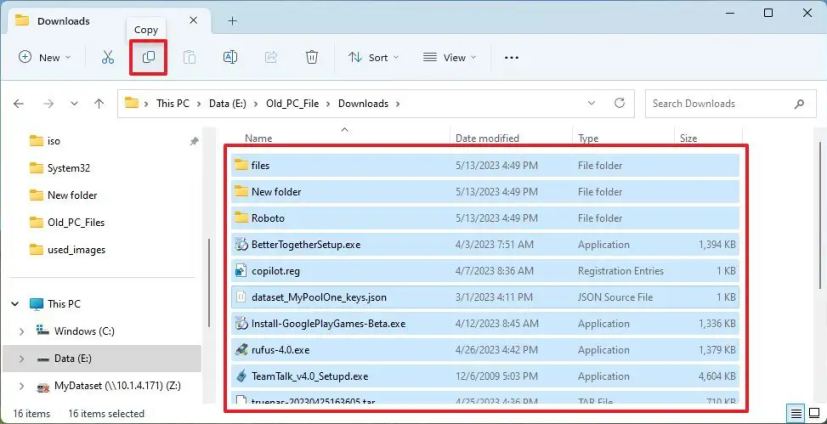Viewport: 827px width, 424px height.
Task: Click chevron after Downloads in address bar
Action: (397, 104)
